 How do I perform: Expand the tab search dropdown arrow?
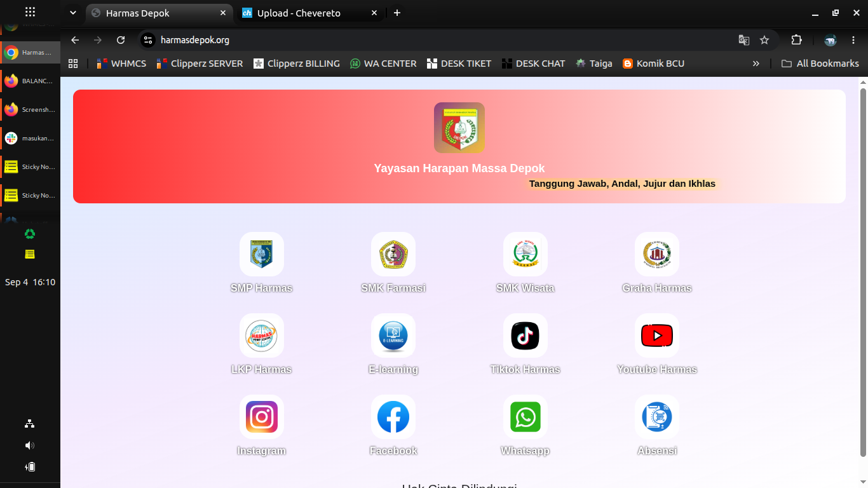point(73,13)
